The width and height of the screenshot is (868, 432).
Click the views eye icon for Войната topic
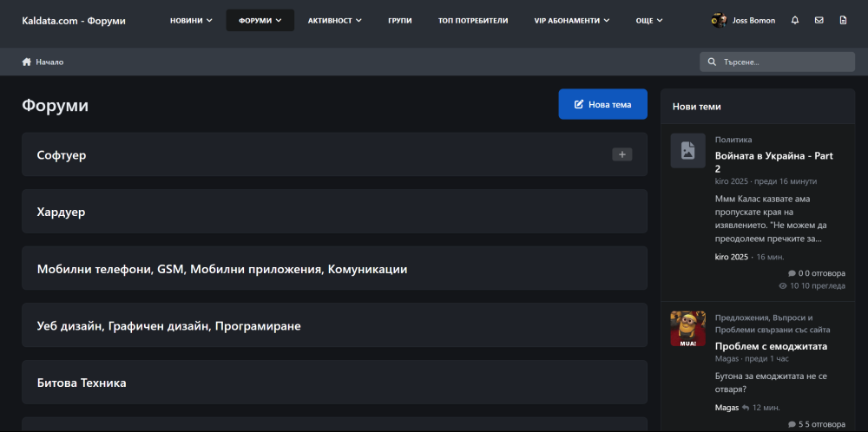783,286
